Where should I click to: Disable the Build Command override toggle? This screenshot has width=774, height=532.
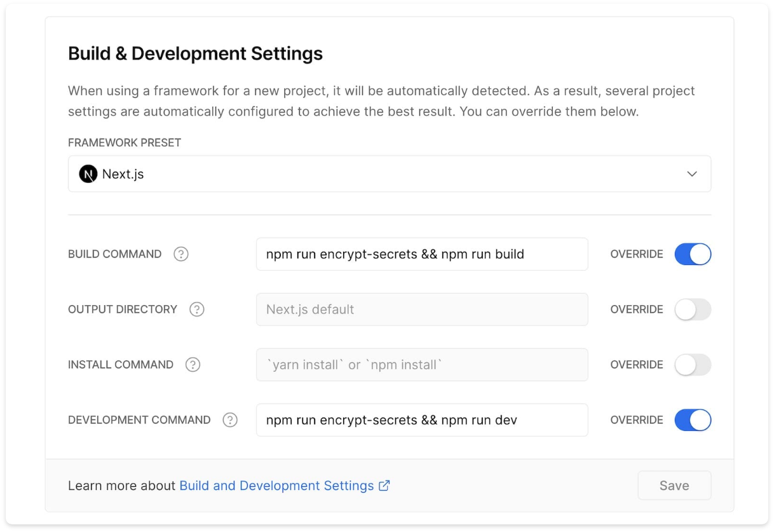pyautogui.click(x=693, y=254)
